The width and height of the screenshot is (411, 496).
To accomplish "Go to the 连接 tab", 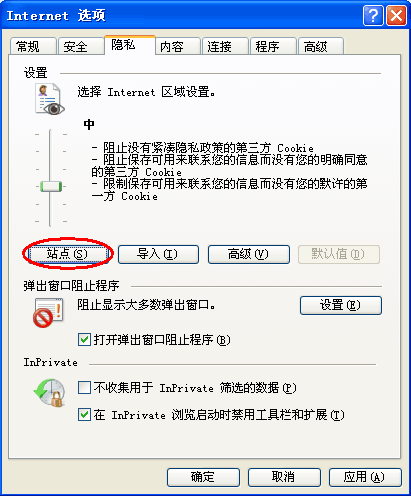I will [225, 46].
